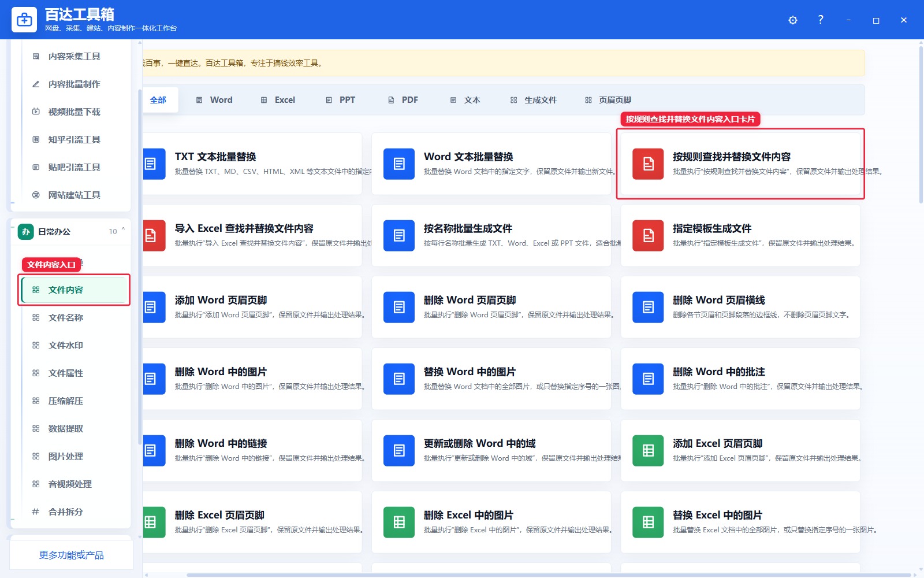
Task: Click the yellow announcement banner text
Action: (233, 63)
